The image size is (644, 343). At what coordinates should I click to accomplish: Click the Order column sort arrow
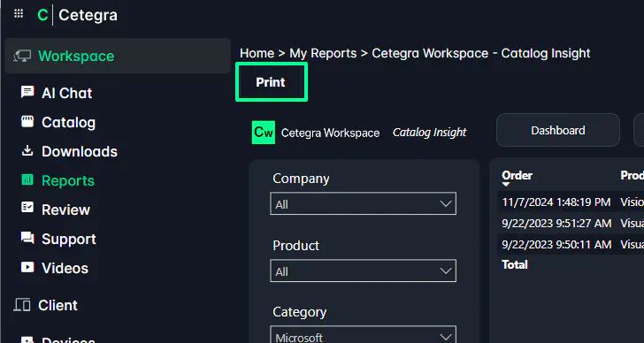506,185
